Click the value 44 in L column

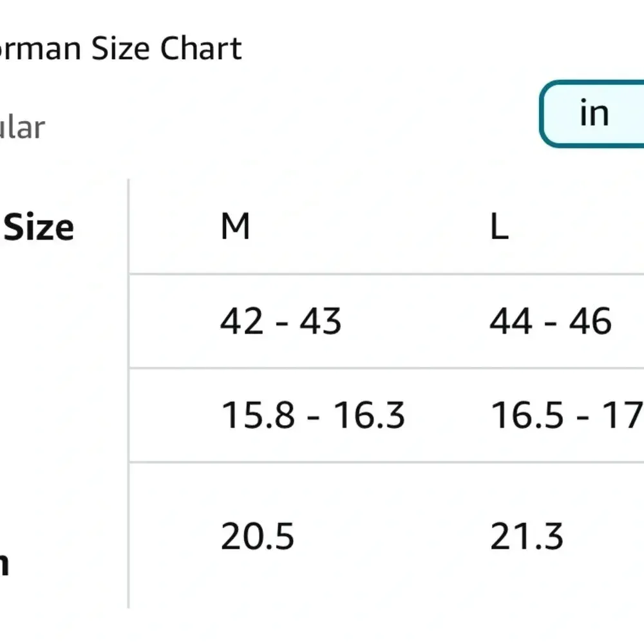tap(510, 321)
